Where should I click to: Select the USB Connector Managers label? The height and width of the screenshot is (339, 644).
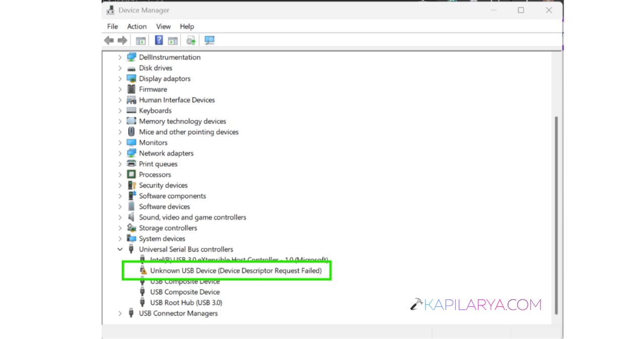179,313
